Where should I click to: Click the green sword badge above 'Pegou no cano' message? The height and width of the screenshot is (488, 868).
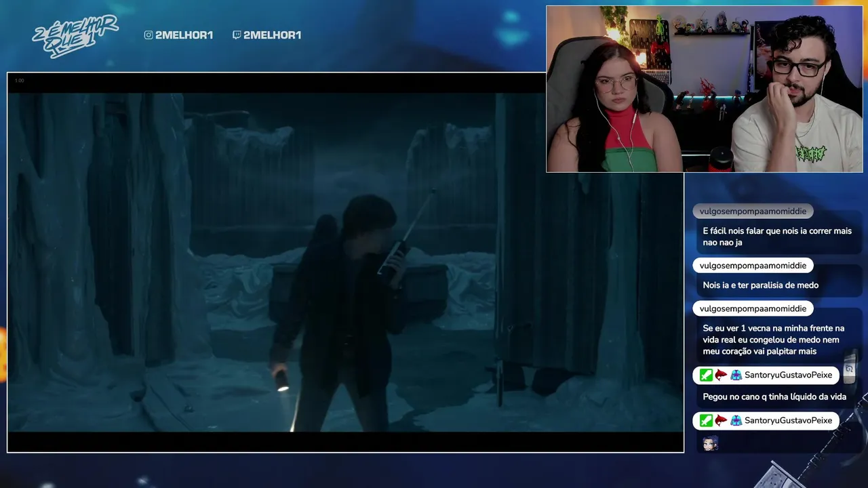click(x=706, y=375)
